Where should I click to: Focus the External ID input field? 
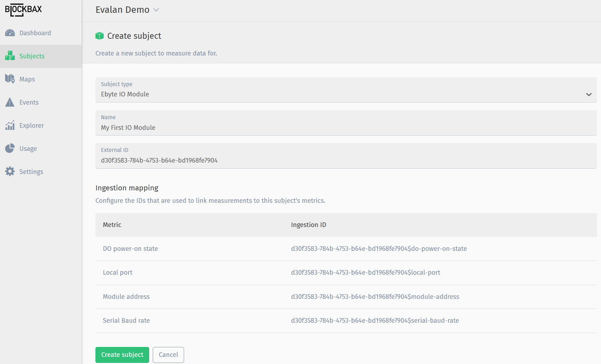click(345, 160)
